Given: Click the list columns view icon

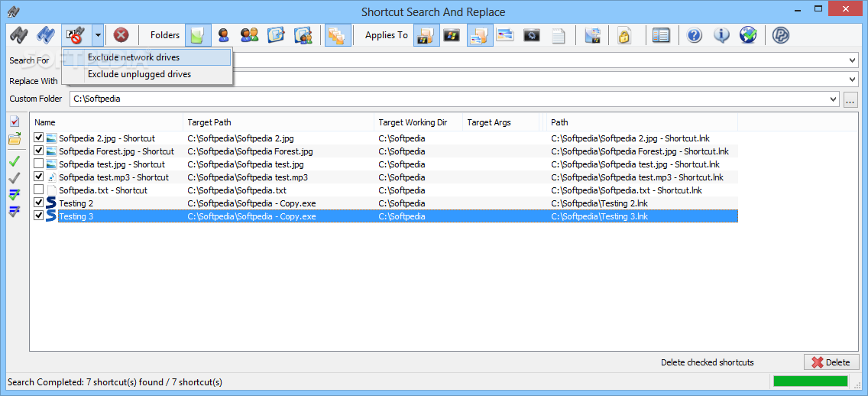Looking at the screenshot, I should (660, 35).
